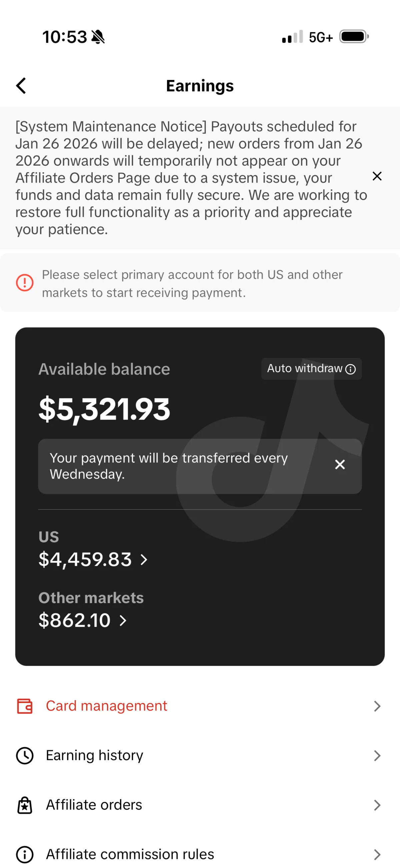Open Affiliate orders page
This screenshot has width=400, height=868.
94,805
